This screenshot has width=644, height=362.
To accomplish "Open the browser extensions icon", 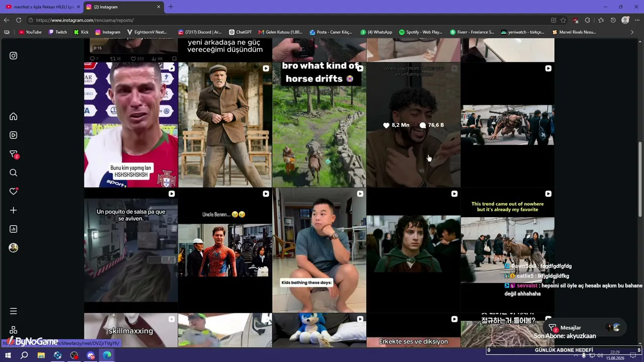I will pos(588,20).
